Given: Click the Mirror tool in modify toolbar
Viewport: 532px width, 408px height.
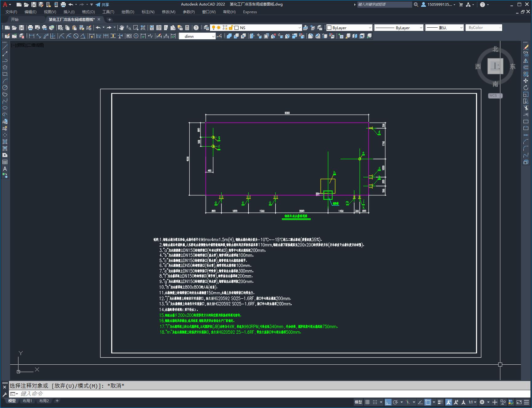Looking at the screenshot, I should [526, 61].
